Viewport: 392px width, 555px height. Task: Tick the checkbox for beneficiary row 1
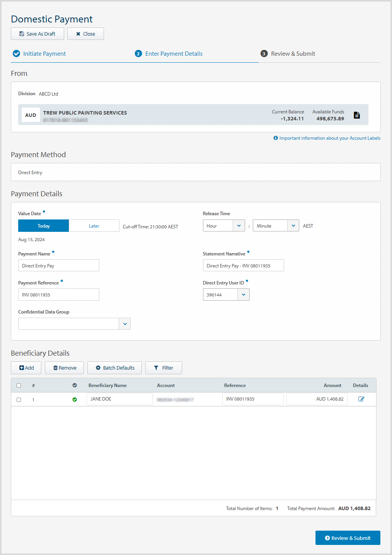tap(19, 399)
